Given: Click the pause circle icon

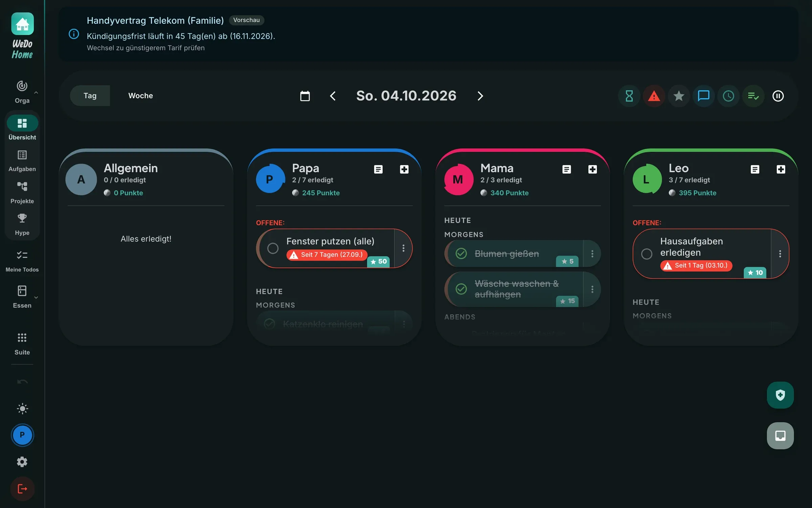Looking at the screenshot, I should [778, 96].
